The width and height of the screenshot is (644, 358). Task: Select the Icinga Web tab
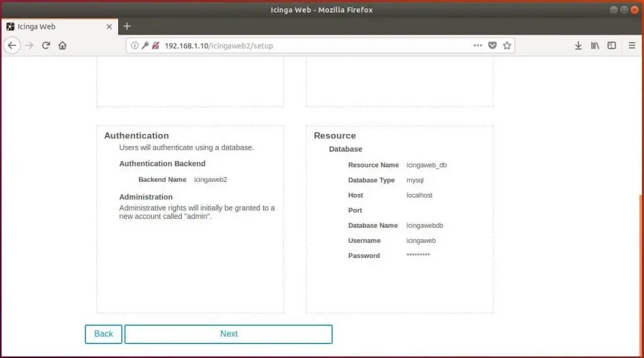(x=60, y=26)
